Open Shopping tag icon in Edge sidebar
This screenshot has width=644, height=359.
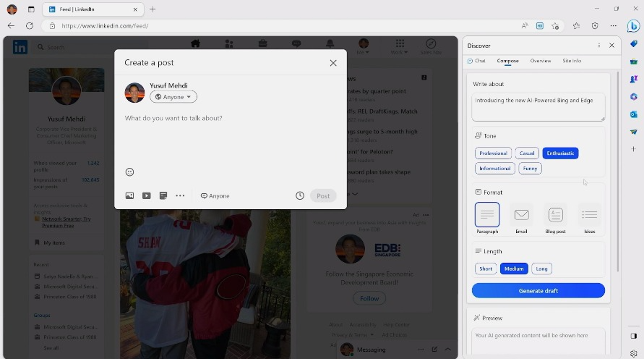coord(634,43)
